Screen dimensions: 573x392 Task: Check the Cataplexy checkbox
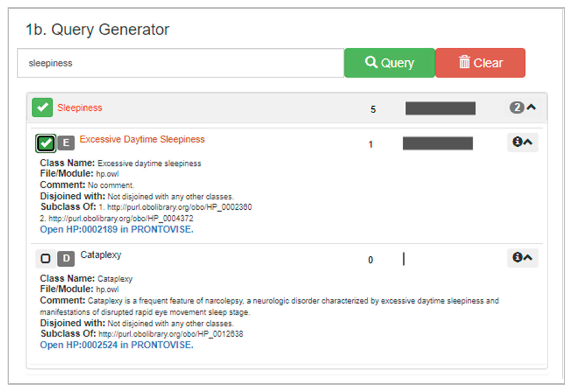(46, 258)
